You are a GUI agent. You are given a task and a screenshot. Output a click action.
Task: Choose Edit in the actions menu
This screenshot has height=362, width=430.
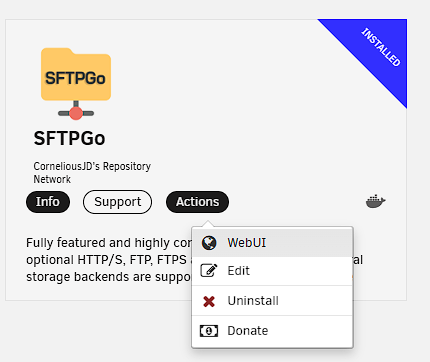point(272,271)
